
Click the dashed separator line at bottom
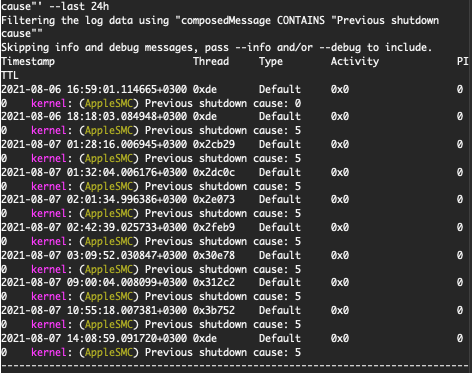(235, 366)
